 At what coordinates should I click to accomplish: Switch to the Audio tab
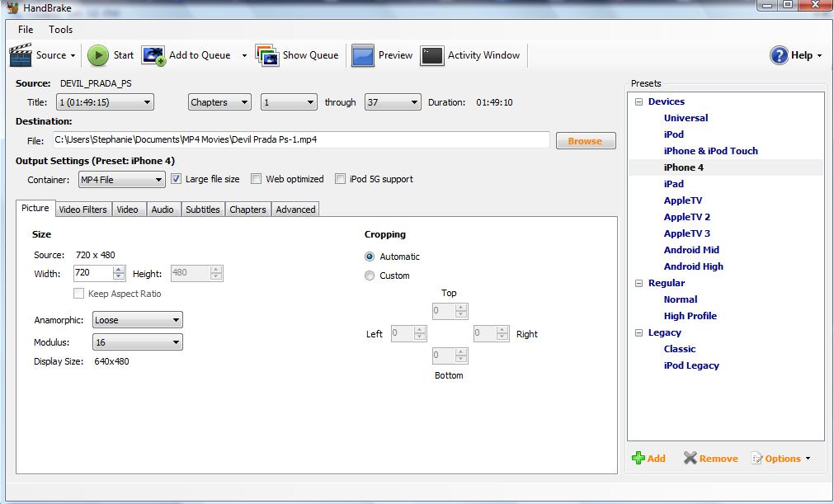(x=163, y=210)
